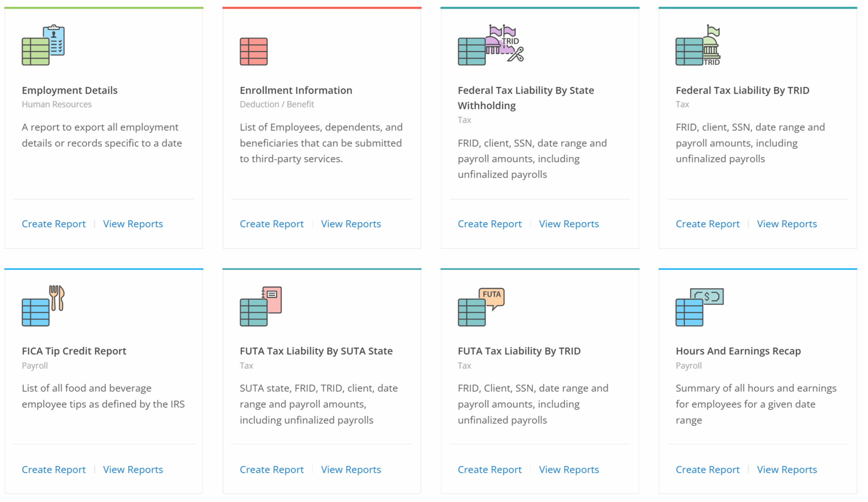View Reports for Hours And Earnings Recap
The height and width of the screenshot is (502, 868).
(787, 469)
